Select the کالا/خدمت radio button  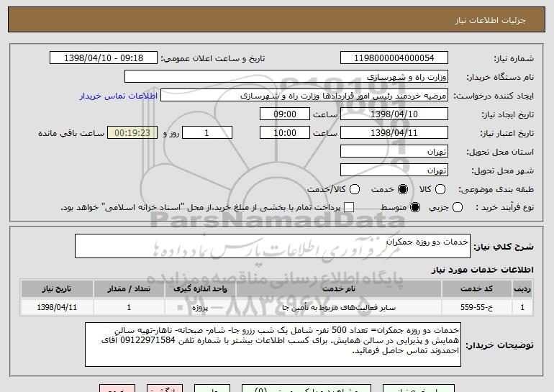pos(355,189)
